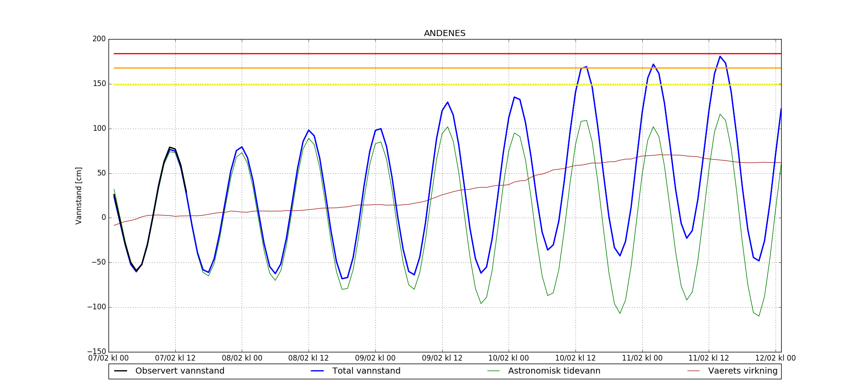
Task: Click the red horizontal threshold line
Action: [x=447, y=54]
